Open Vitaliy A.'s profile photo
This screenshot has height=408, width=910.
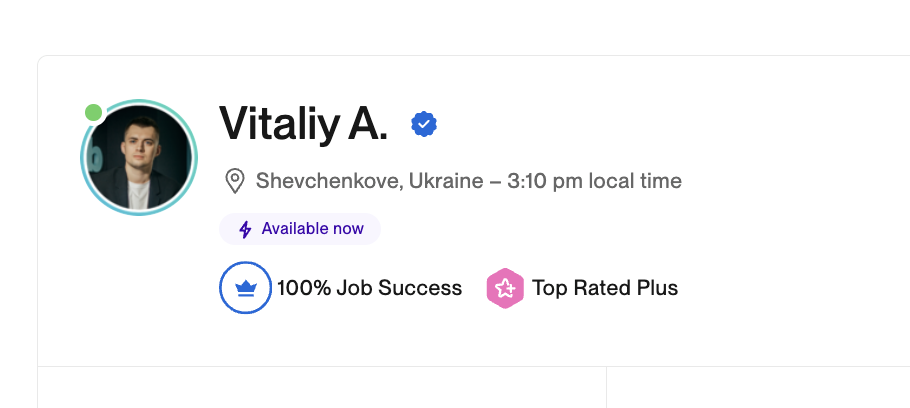coord(139,157)
